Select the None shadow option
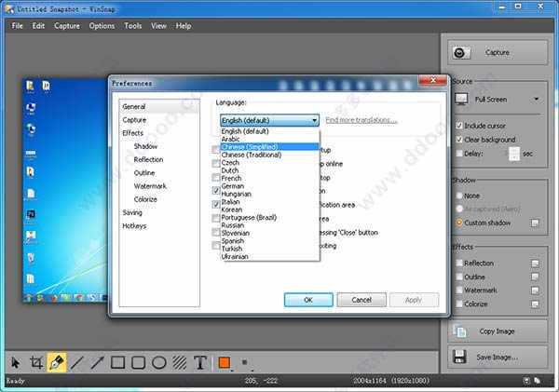The image size is (559, 392). pos(459,196)
